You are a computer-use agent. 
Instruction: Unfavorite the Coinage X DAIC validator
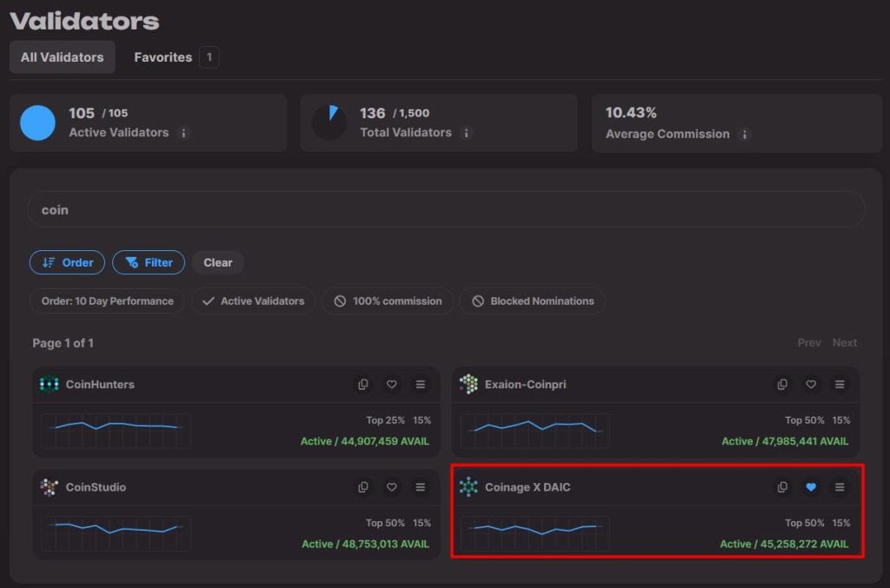point(811,487)
